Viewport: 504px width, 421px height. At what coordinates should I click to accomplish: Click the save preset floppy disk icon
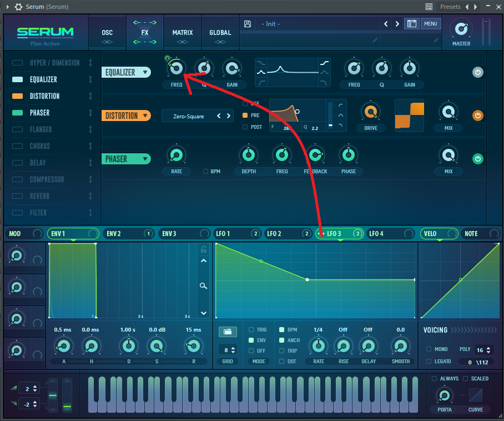(248, 24)
